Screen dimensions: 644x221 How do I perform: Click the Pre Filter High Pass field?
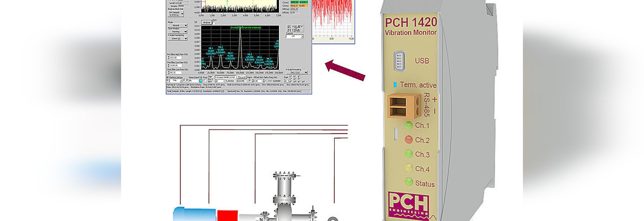175,58
